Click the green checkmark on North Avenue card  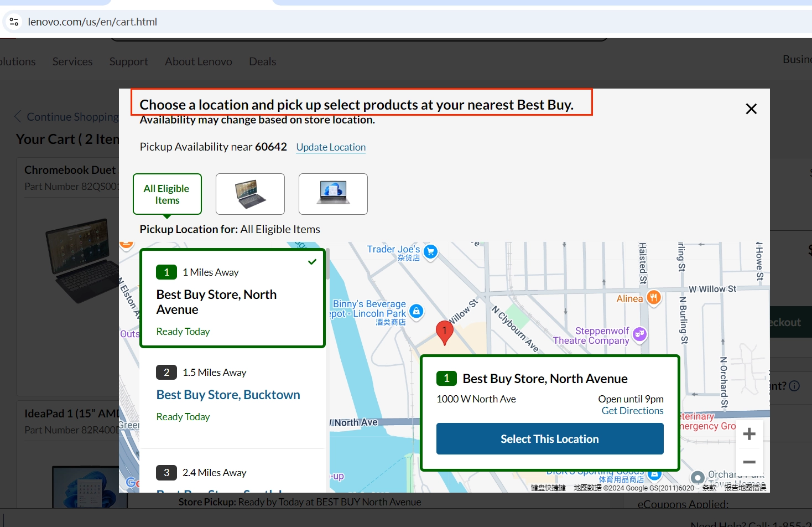point(313,261)
